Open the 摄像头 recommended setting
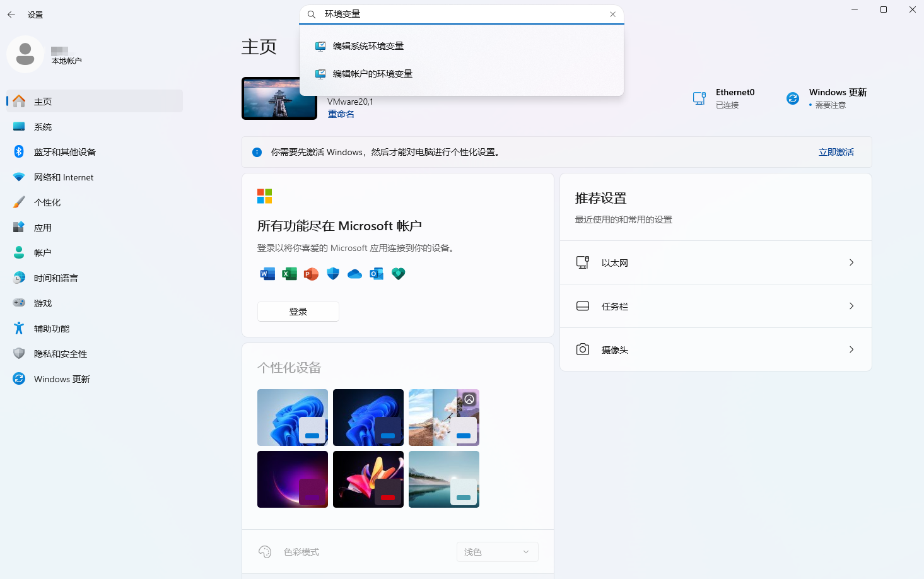The width and height of the screenshot is (924, 579). click(x=715, y=349)
